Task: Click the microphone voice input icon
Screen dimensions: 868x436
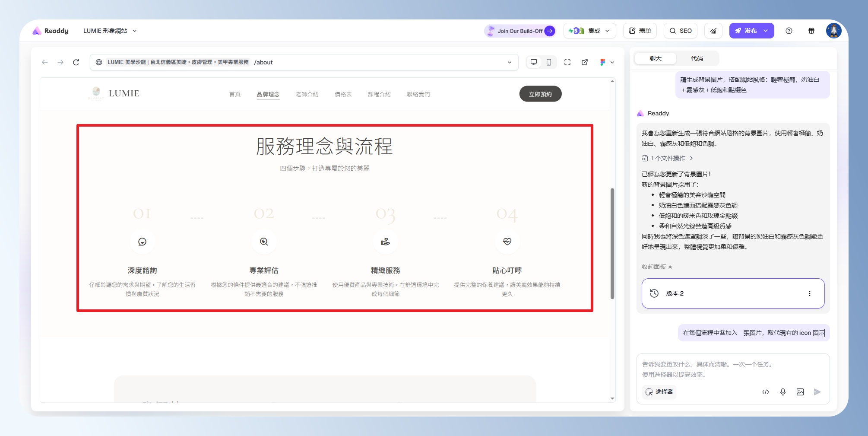Action: pyautogui.click(x=783, y=392)
